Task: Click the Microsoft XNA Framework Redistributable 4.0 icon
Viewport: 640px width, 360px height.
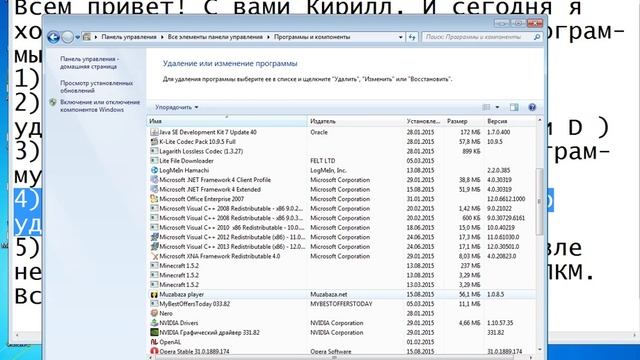Action: (154, 256)
